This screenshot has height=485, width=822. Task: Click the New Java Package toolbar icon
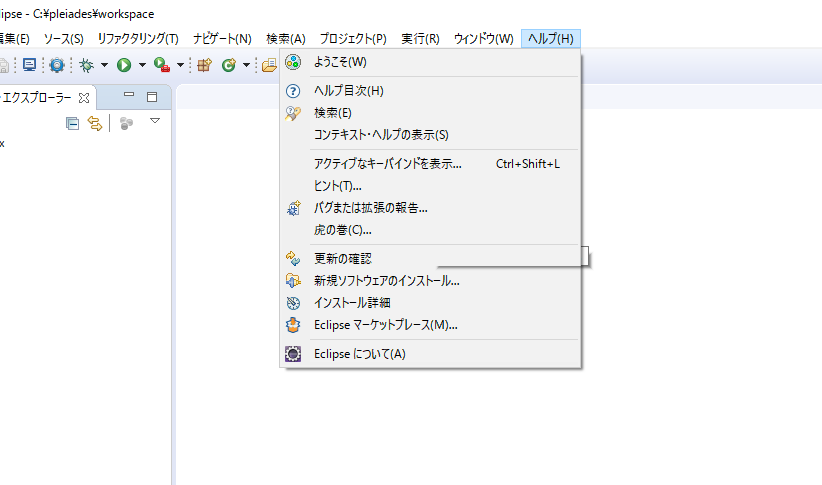(x=204, y=65)
